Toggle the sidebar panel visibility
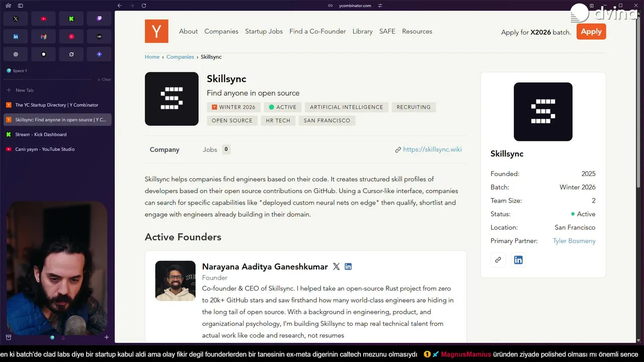Screen dimensions: 644x362 click(21, 6)
